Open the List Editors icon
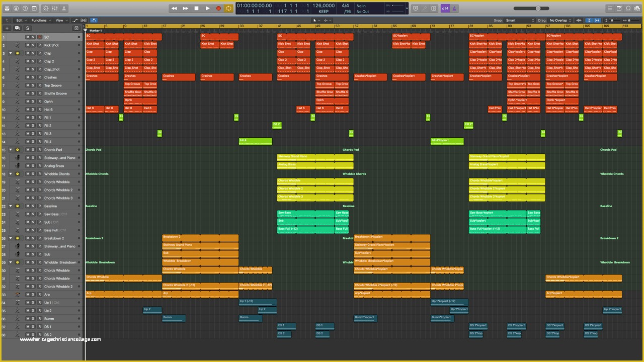This screenshot has width=644, height=362. point(610,9)
